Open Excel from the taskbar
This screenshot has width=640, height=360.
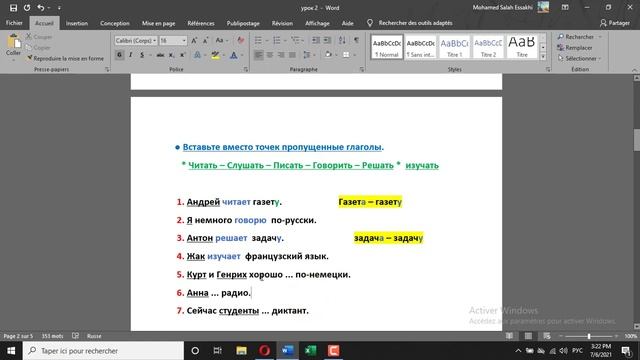(x=310, y=351)
